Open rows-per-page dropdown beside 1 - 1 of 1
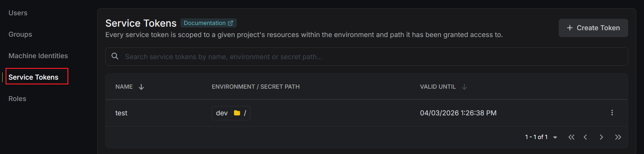Image resolution: width=644 pixels, height=154 pixels. [555, 137]
